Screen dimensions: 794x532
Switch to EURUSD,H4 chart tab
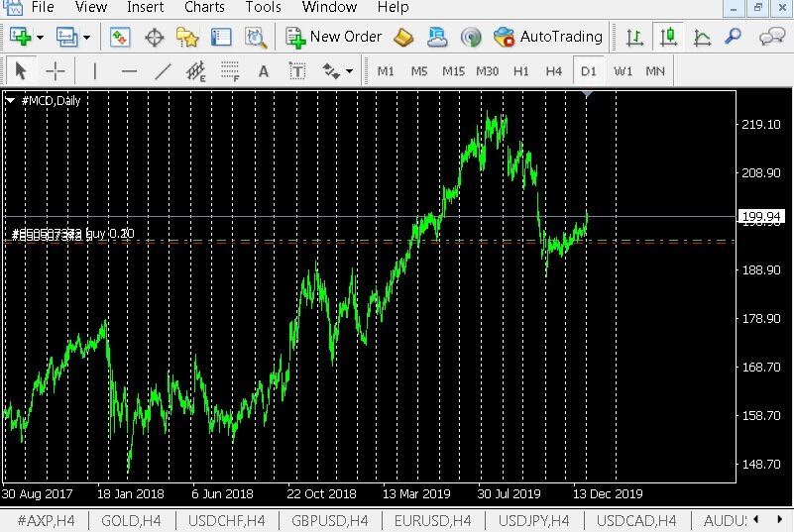pyautogui.click(x=432, y=520)
